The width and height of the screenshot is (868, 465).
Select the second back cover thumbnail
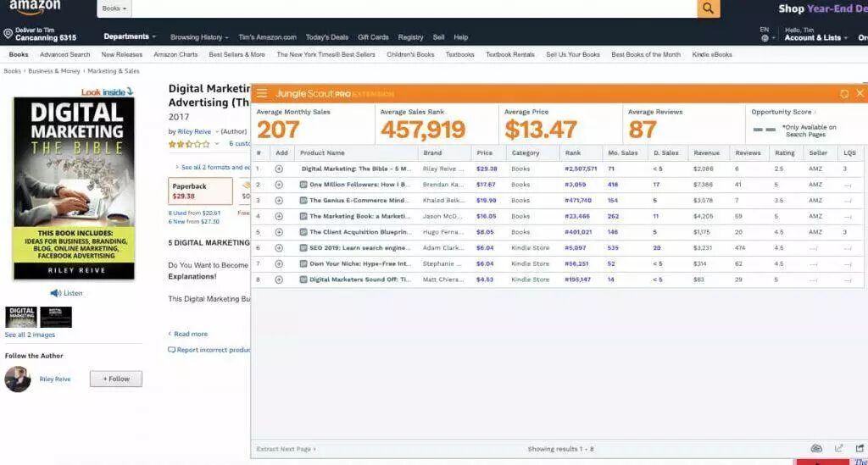pyautogui.click(x=56, y=318)
